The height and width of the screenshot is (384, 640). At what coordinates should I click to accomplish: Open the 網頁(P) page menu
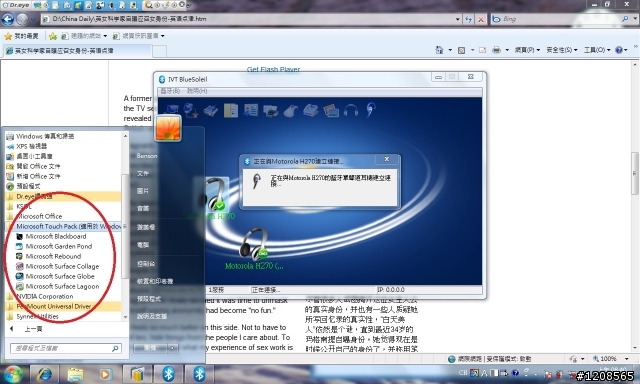point(527,50)
